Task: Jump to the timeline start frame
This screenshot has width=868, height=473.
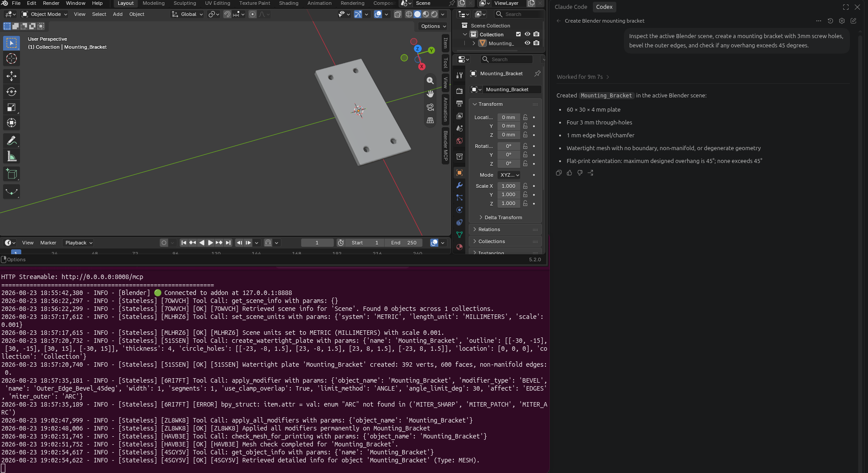Action: (x=184, y=243)
